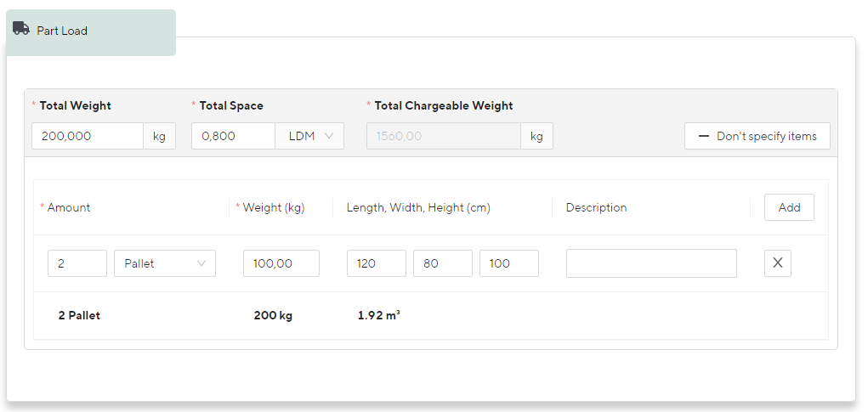Click the truck icon on Part Load tab
Image resolution: width=868 pixels, height=412 pixels.
pos(21,29)
